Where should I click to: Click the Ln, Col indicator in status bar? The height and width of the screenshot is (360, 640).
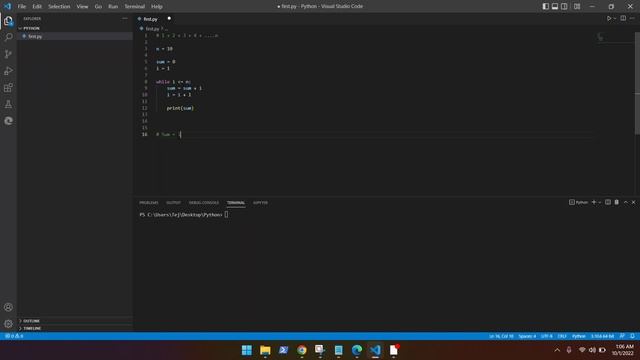click(x=501, y=336)
